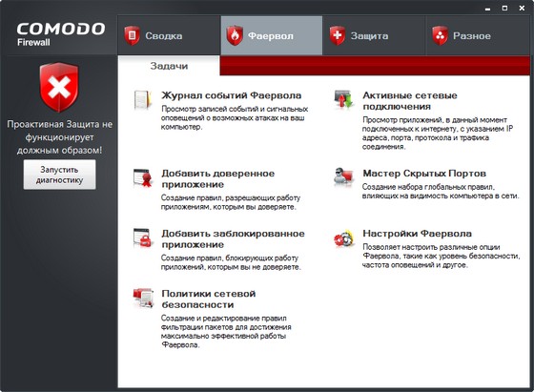
Task: Click the Мастер Скрытых Портов description text
Action: [441, 192]
